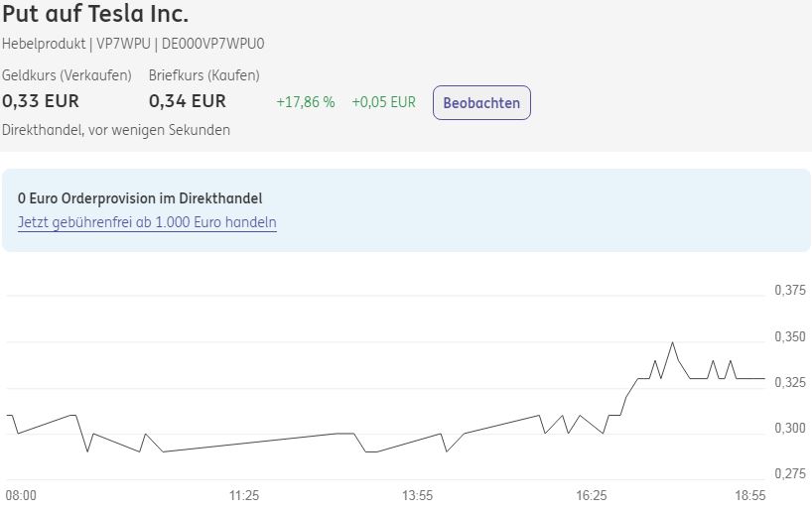Screen dimensions: 812x515
Task: Click the 13:55 time label on the chart axis
Action: [x=418, y=495]
